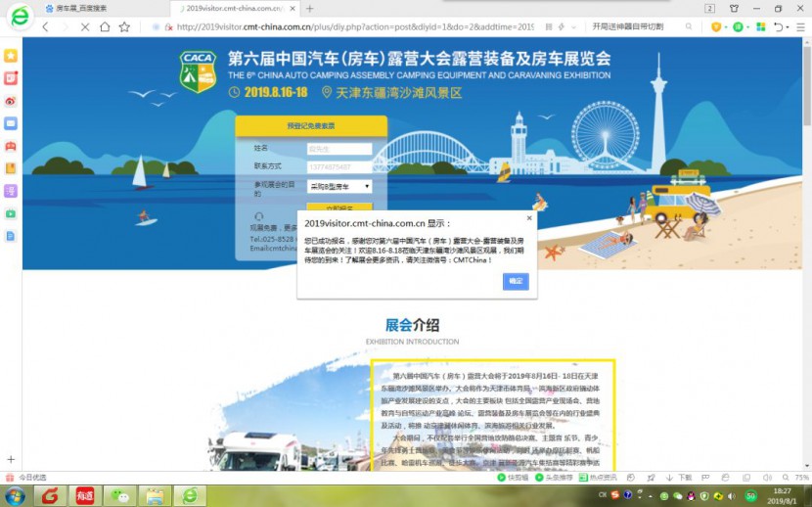Bookmark this page with the star icon
Image resolution: width=812 pixels, height=507 pixels.
click(124, 27)
